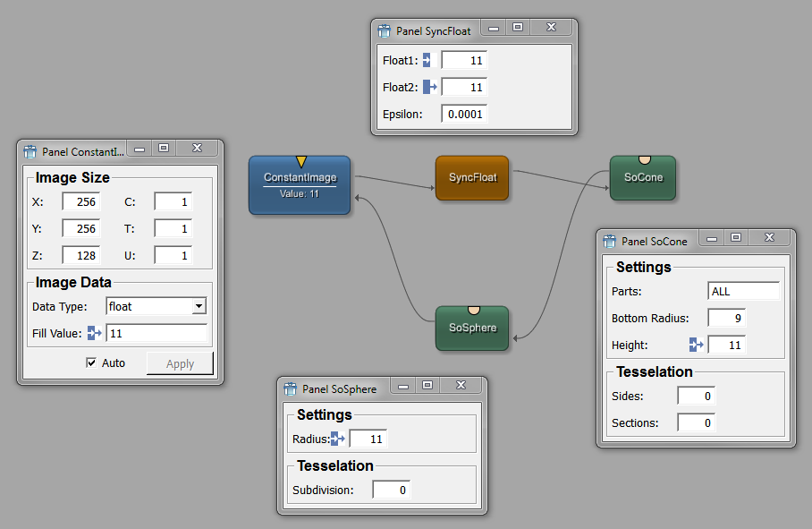Click the Fill Value field connection arrow icon
Viewport: 812px width, 529px height.
point(95,333)
